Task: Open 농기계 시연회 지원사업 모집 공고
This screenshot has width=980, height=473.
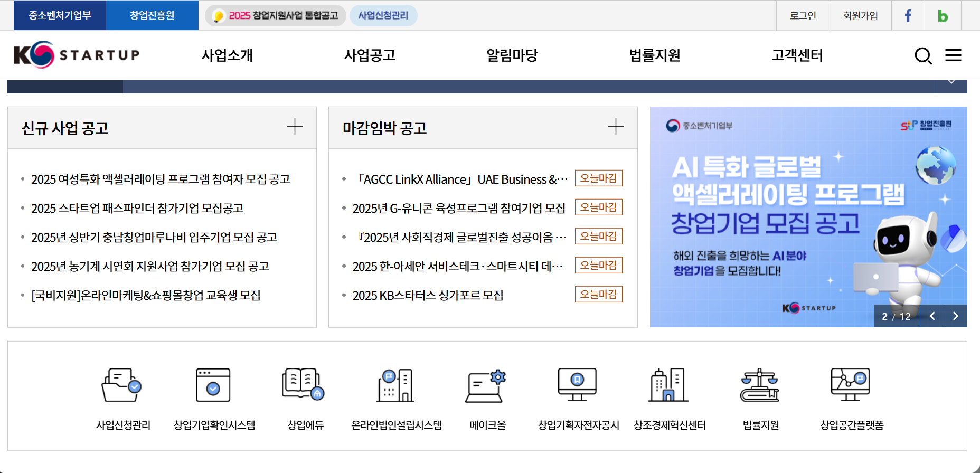Action: click(150, 266)
